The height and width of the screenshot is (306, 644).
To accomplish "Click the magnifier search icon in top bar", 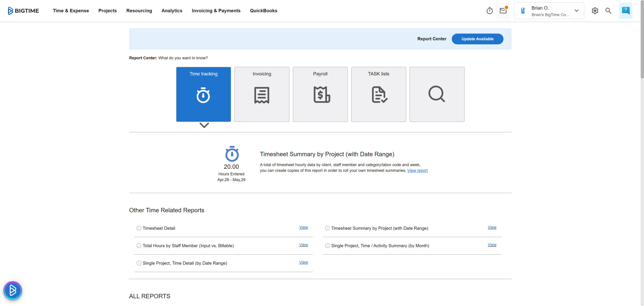I will point(608,11).
